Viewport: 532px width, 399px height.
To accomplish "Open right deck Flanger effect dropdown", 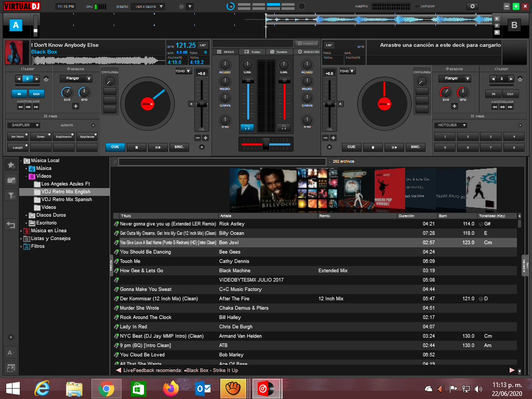I will [455, 79].
